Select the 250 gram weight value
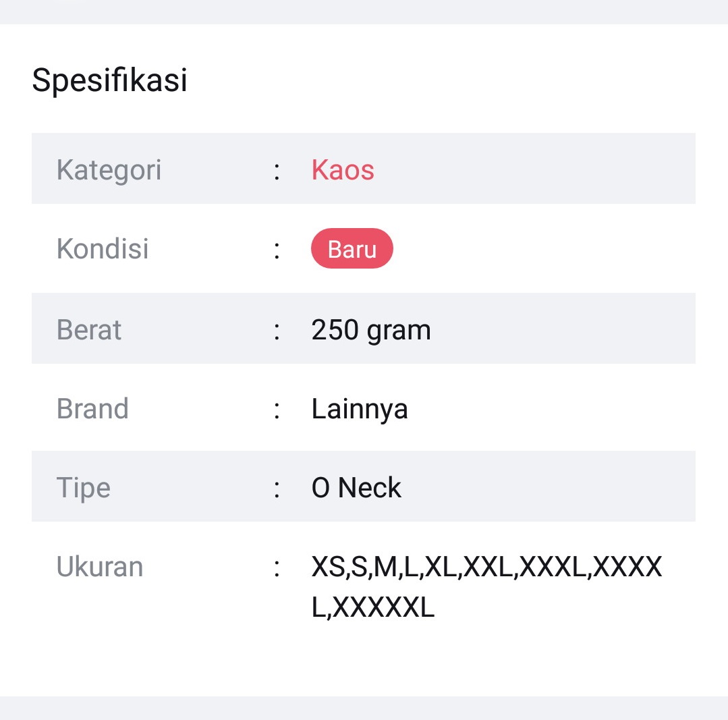The image size is (728, 720). click(x=371, y=331)
